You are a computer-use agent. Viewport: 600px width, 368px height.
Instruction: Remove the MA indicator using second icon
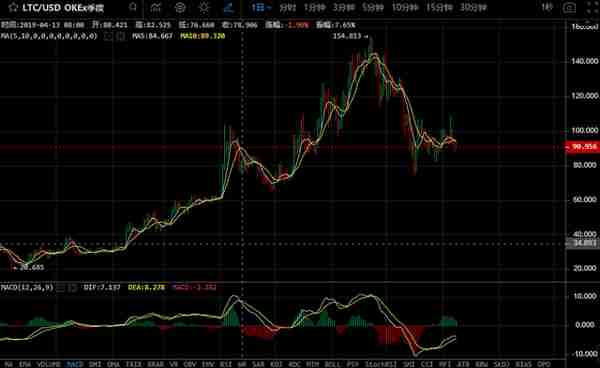click(120, 36)
